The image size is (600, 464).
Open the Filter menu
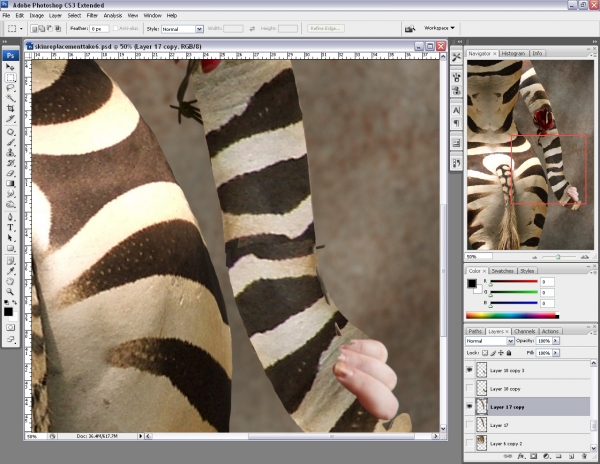tap(92, 16)
